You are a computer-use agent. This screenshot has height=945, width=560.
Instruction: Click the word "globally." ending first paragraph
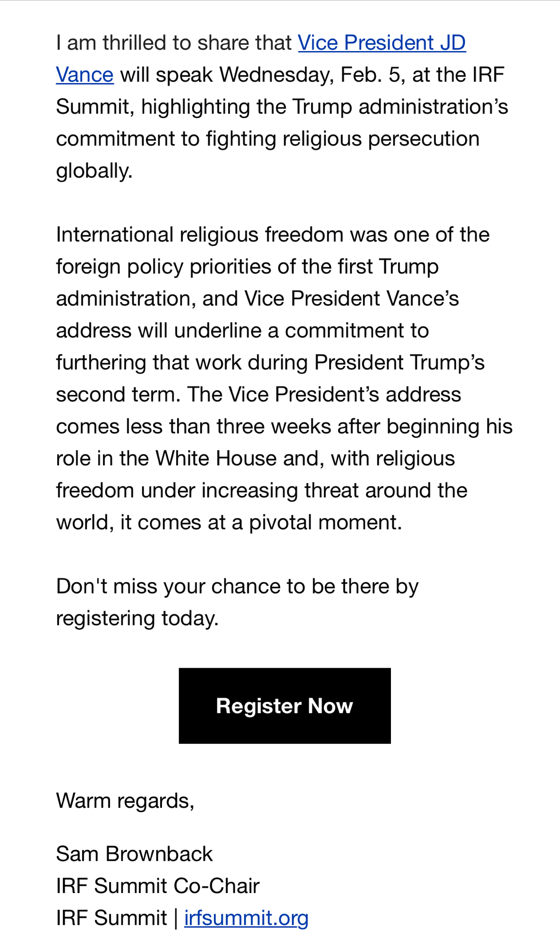tap(94, 171)
